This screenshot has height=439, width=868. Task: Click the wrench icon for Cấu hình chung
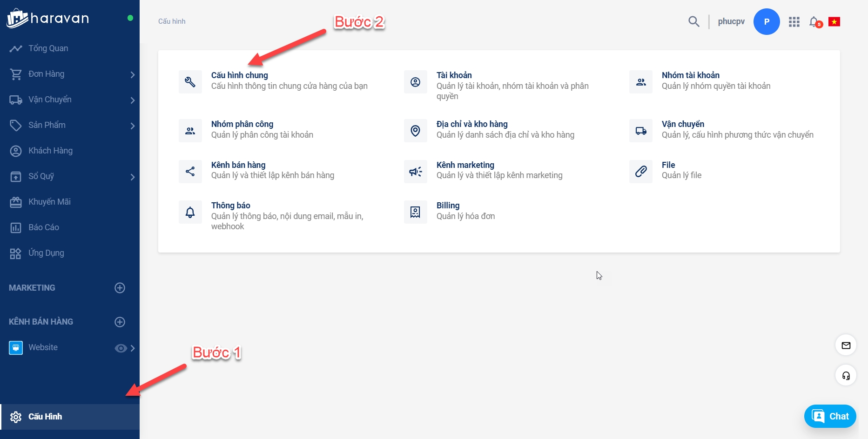[190, 82]
